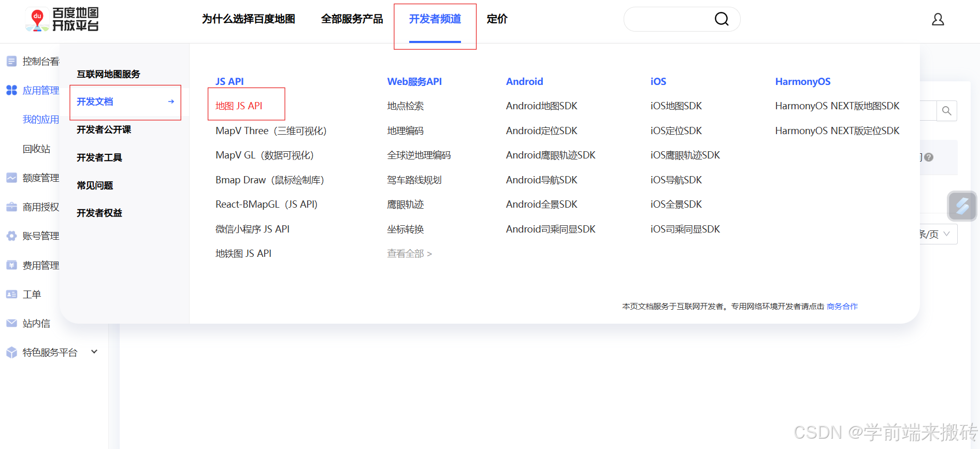The width and height of the screenshot is (980, 449).
Task: Click the small search button in right panel
Action: 947,111
